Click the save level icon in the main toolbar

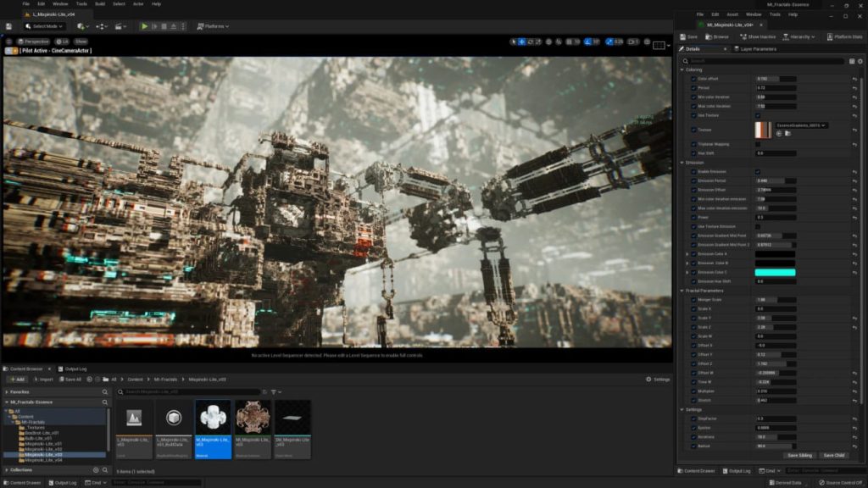(8, 26)
